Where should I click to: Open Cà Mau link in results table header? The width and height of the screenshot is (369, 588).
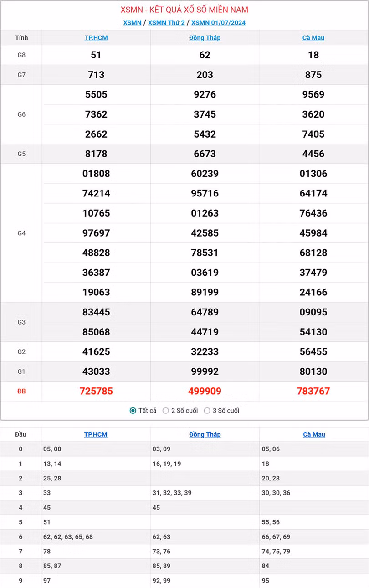pos(313,38)
